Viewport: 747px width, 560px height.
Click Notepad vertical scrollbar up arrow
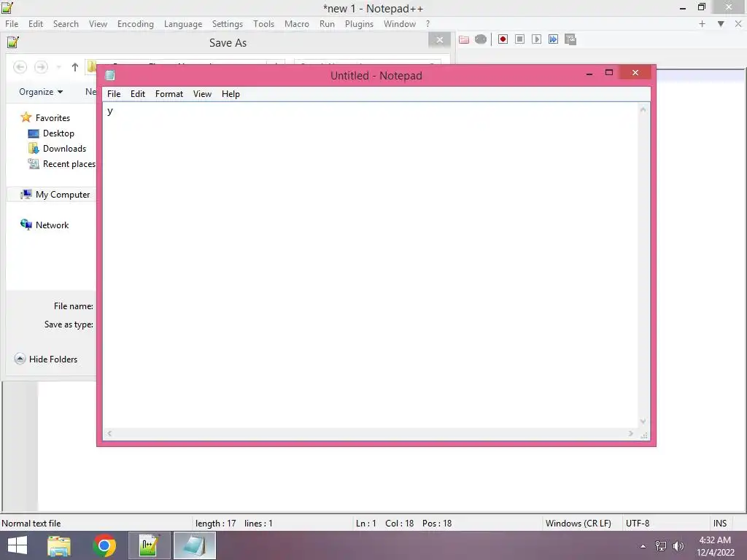[643, 109]
